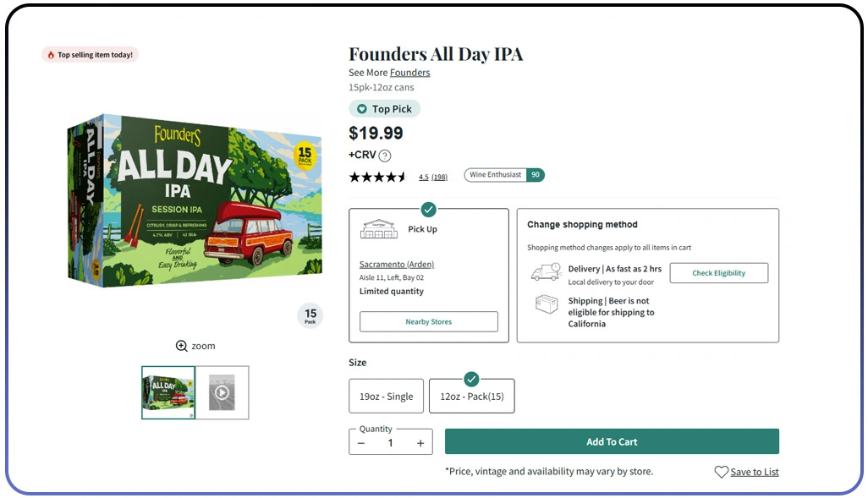The image size is (868, 498).
Task: Select the 12oz - Pack(15) size option
Action: [x=471, y=396]
